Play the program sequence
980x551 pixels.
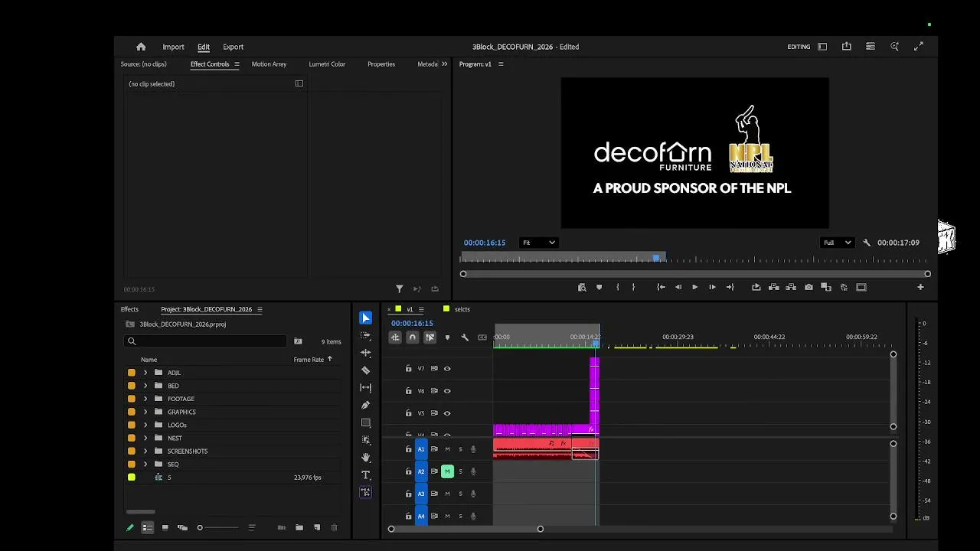694,288
